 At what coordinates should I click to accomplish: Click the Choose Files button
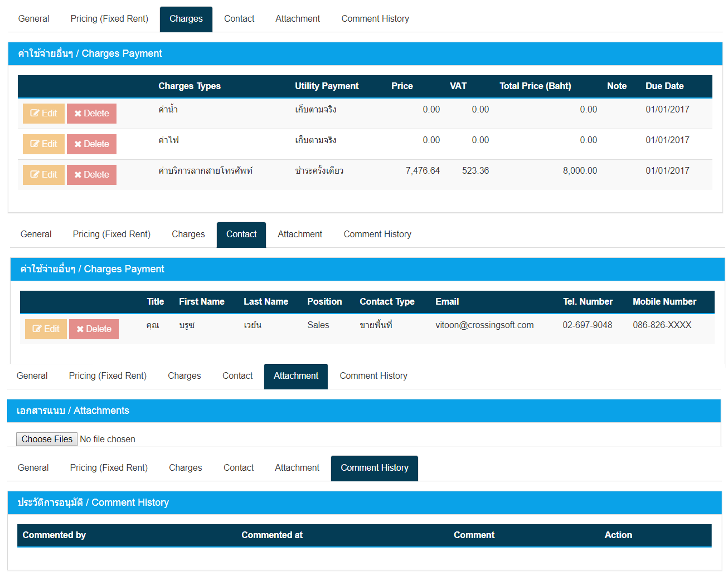pos(47,439)
